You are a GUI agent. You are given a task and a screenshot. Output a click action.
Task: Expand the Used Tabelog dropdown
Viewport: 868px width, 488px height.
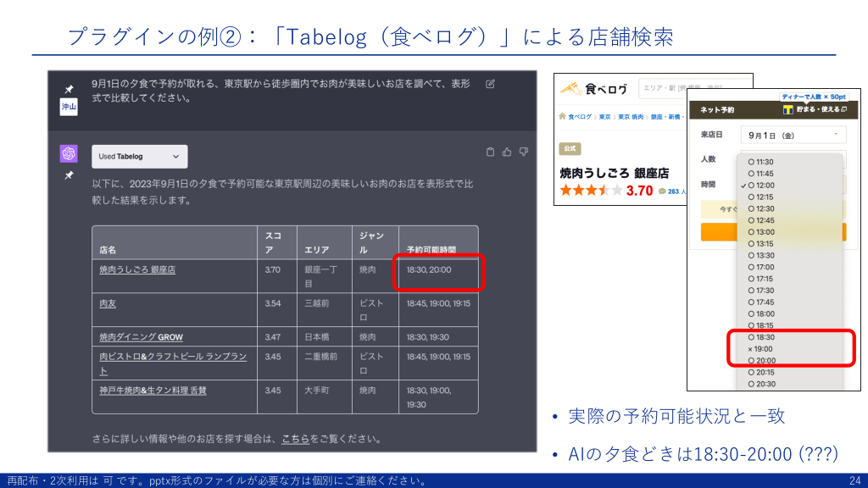(x=140, y=157)
